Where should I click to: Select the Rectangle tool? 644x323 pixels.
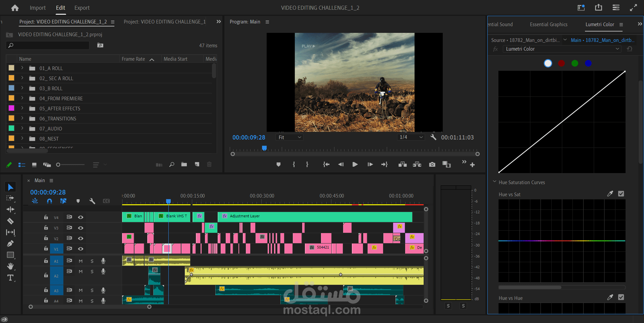pos(10,255)
